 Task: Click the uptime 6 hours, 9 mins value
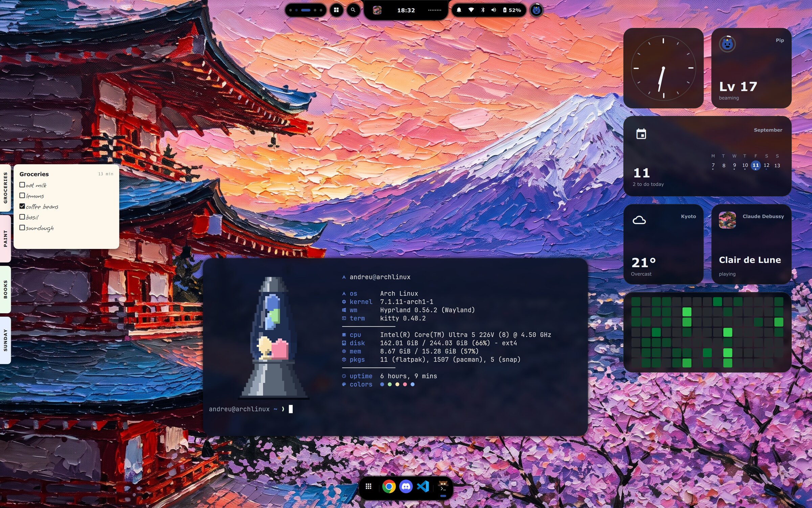pyautogui.click(x=408, y=376)
